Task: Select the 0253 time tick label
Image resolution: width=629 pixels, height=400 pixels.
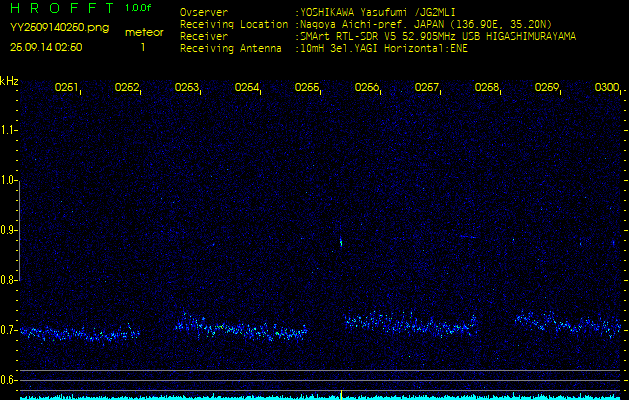Action: point(187,88)
